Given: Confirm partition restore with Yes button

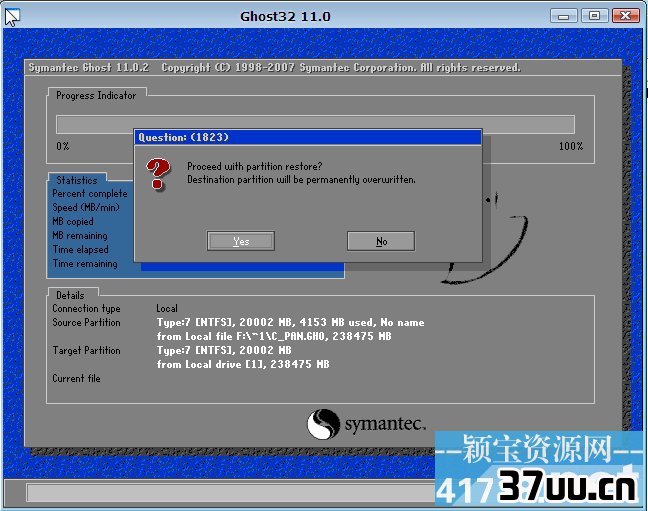Looking at the screenshot, I should click(x=241, y=241).
